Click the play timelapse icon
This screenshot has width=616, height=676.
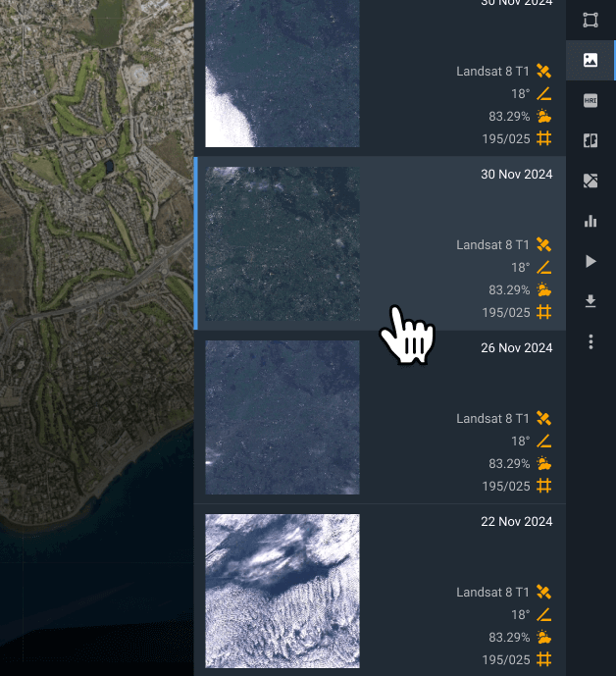pos(590,261)
